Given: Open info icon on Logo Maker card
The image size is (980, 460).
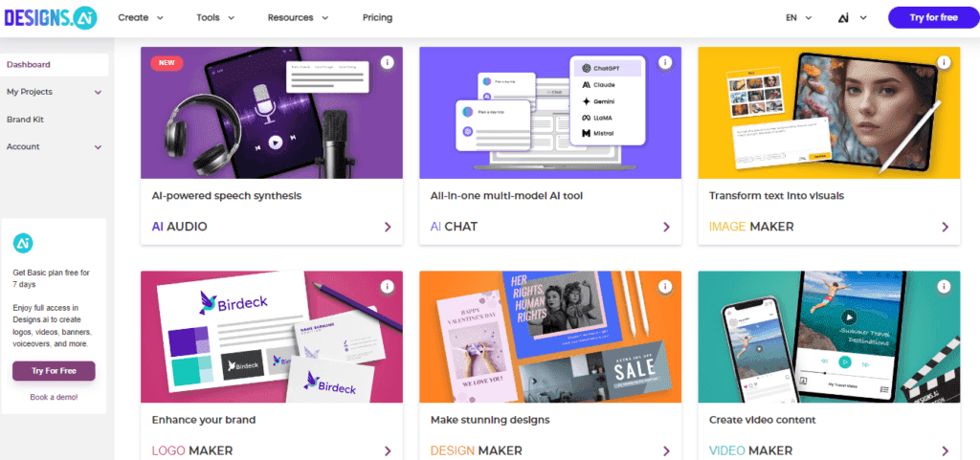Looking at the screenshot, I should [x=387, y=287].
